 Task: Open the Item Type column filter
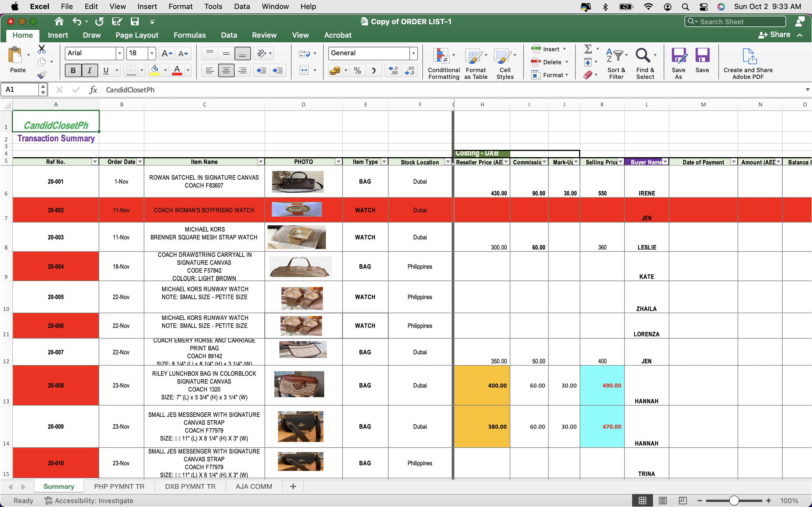[x=384, y=162]
